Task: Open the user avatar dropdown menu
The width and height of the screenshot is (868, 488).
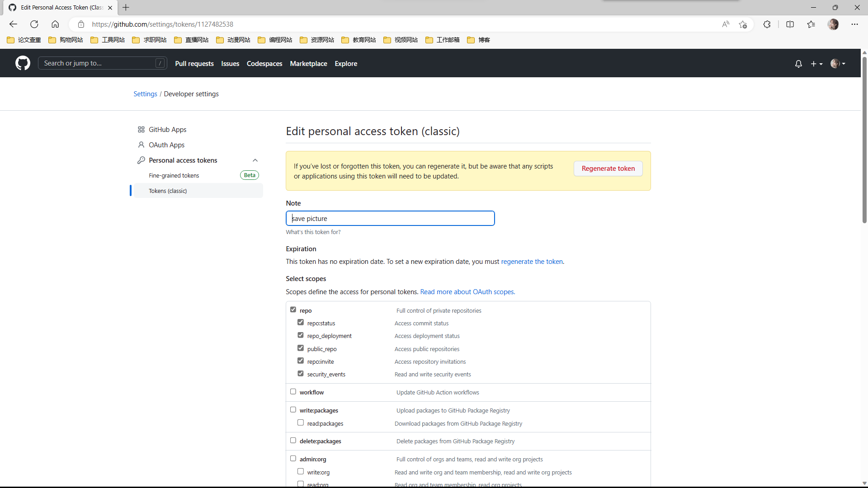Action: tap(838, 64)
